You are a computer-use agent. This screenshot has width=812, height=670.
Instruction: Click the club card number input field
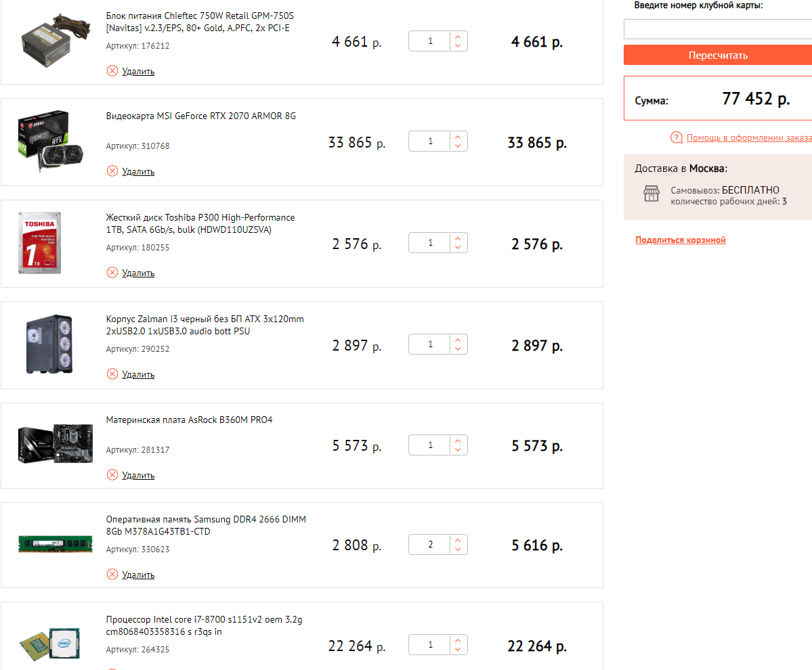pyautogui.click(x=717, y=29)
